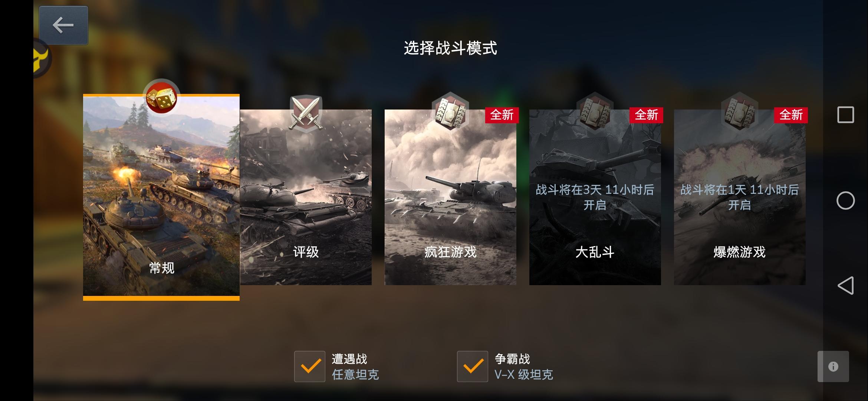
Task: Click the tank emblem above 大乱斗
Action: (x=595, y=111)
